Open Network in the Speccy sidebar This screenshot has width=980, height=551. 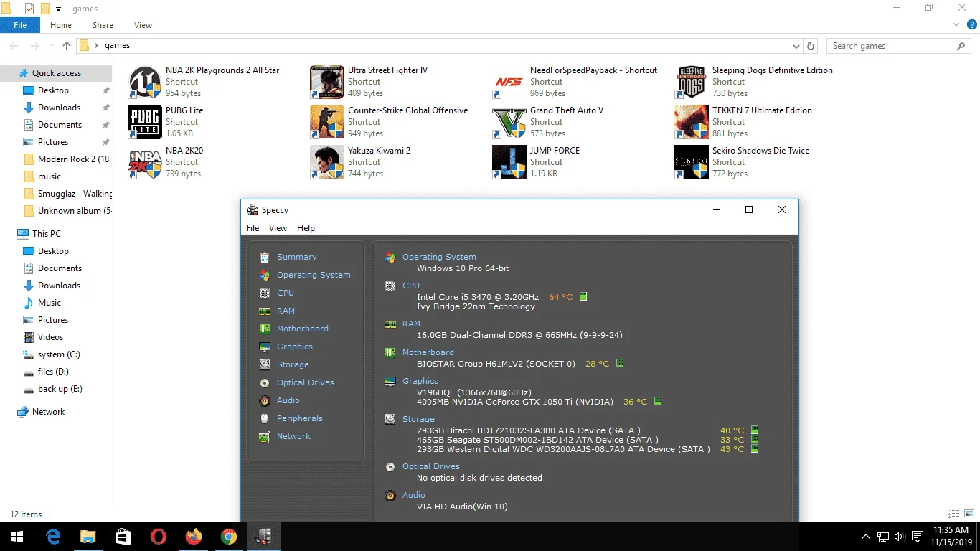(x=293, y=436)
